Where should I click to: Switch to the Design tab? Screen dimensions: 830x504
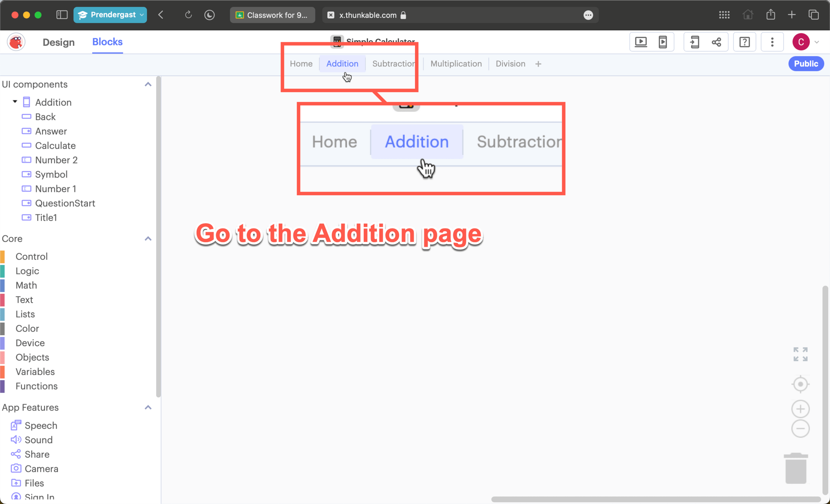coord(59,42)
